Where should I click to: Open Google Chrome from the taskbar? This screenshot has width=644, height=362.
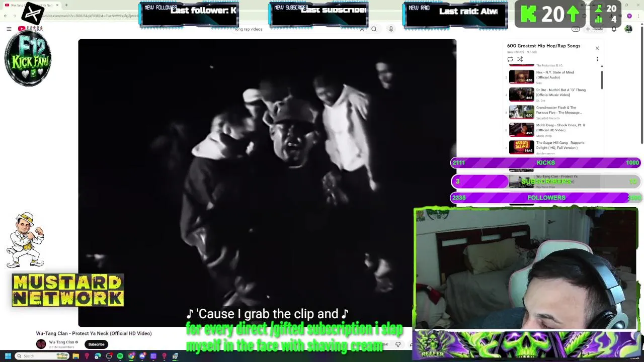click(131, 356)
